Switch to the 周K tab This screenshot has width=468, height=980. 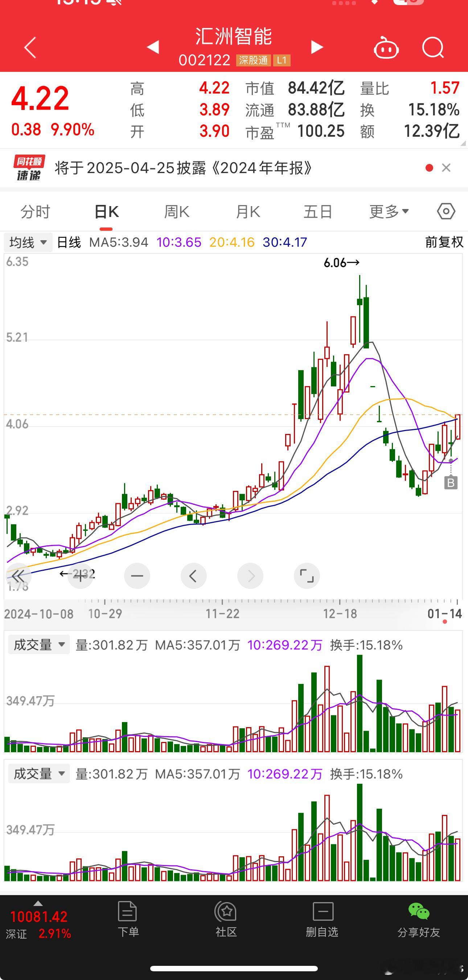177,212
